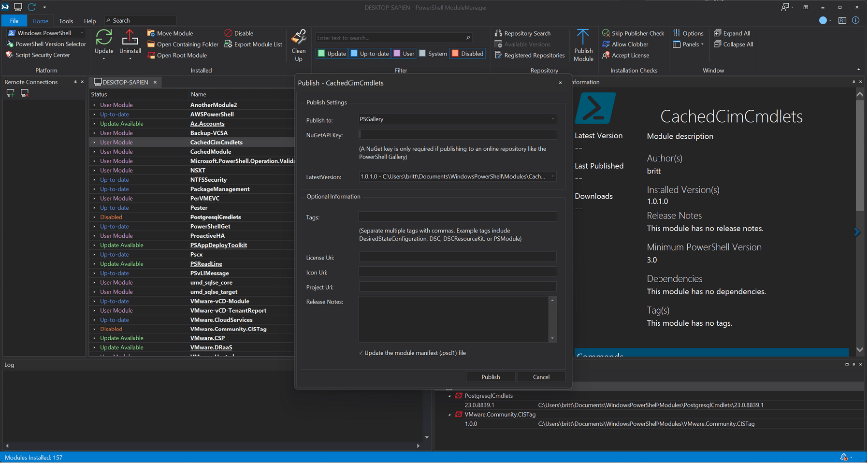The width and height of the screenshot is (868, 463).
Task: Click the feedback icon in title bar
Action: (785, 7)
